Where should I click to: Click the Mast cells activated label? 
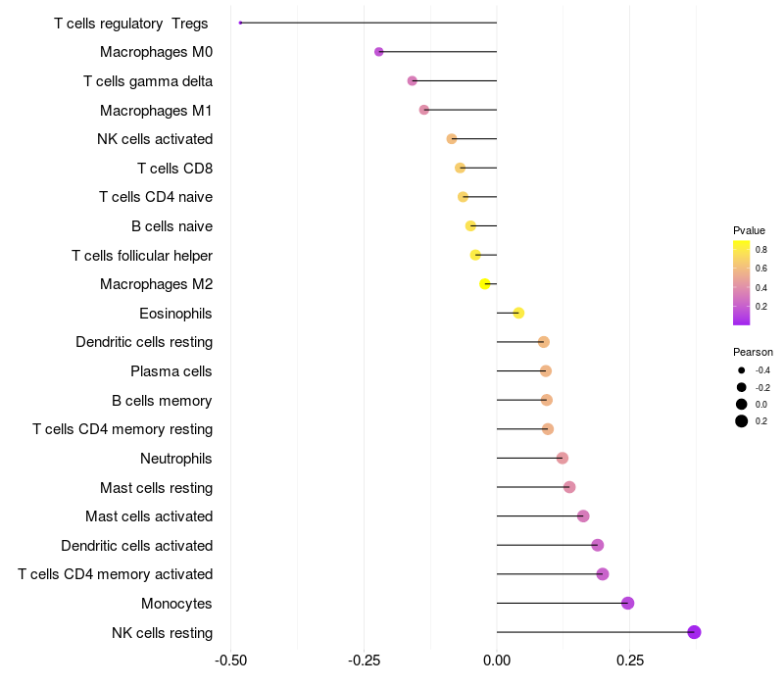coord(149,516)
